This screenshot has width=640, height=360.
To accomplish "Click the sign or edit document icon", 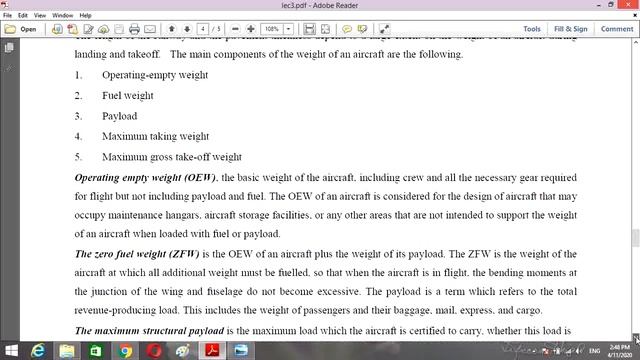I will 88,29.
